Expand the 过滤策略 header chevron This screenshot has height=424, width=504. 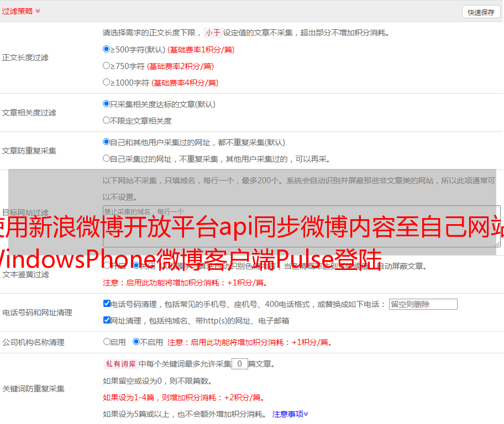[38, 11]
